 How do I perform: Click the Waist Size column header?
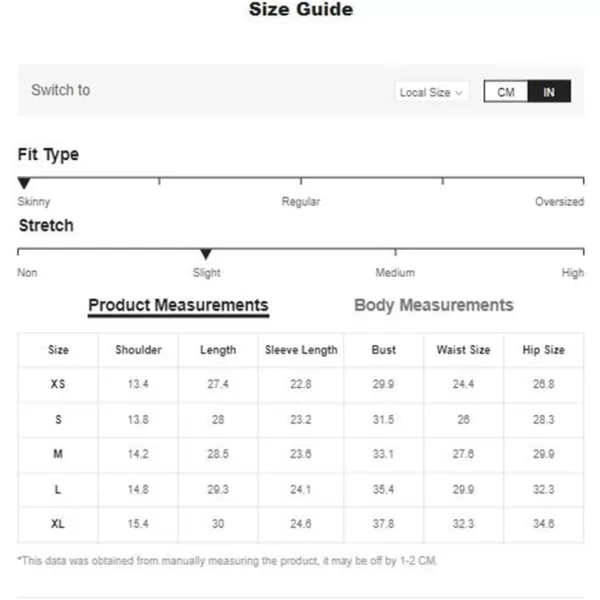463,350
